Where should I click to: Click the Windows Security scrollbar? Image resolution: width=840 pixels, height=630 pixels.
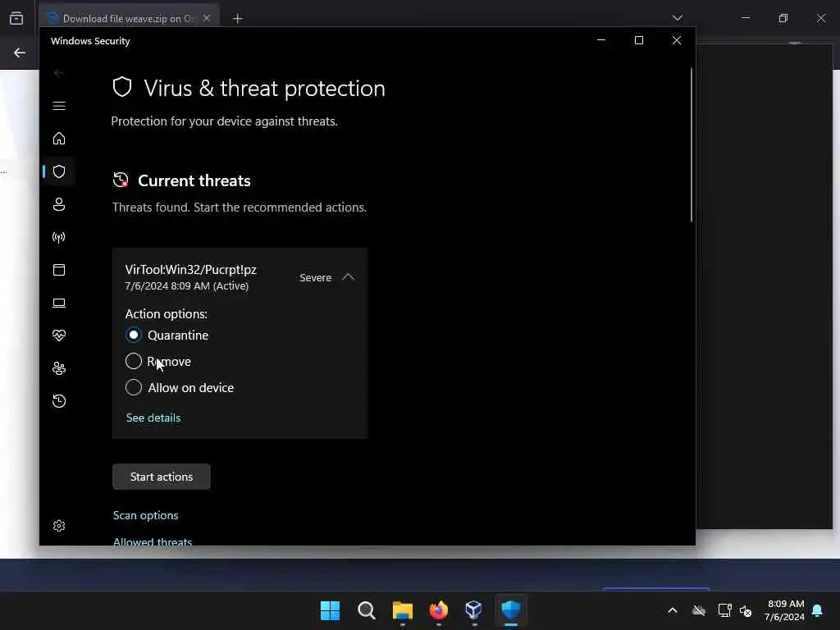691,144
